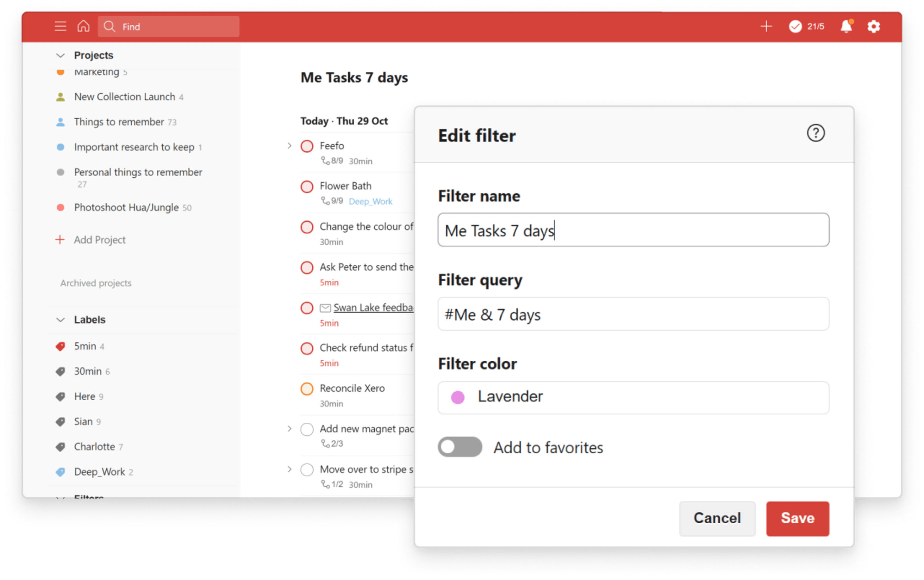
Task: Check off Check refund status task
Action: coord(307,348)
